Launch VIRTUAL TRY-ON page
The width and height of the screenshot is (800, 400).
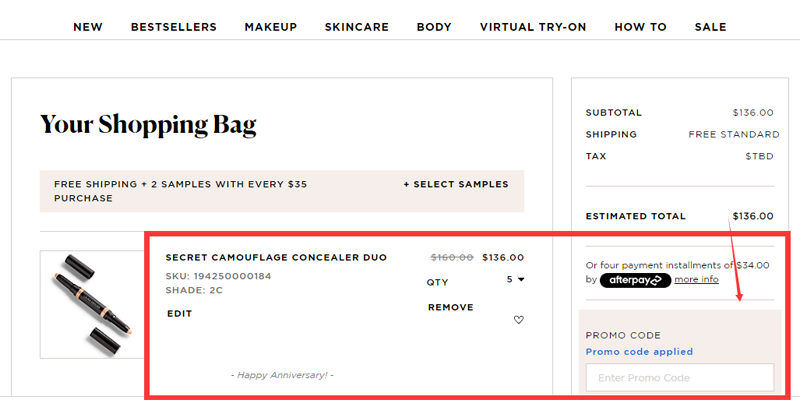click(533, 27)
